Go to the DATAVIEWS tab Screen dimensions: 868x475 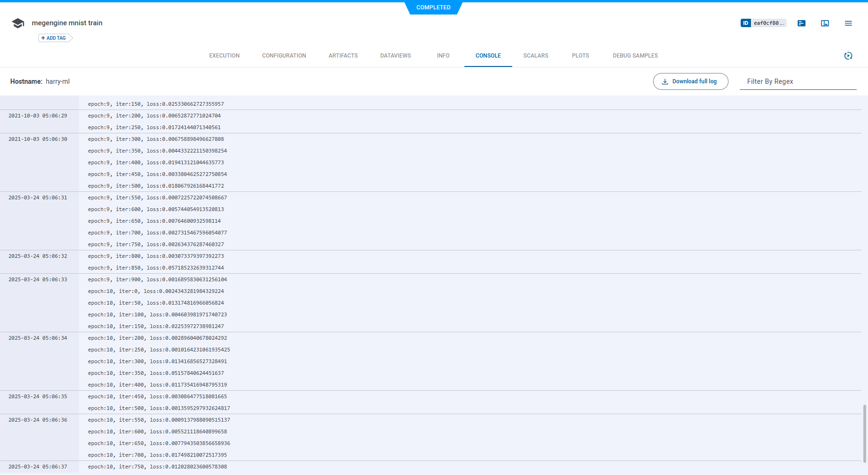(x=395, y=56)
